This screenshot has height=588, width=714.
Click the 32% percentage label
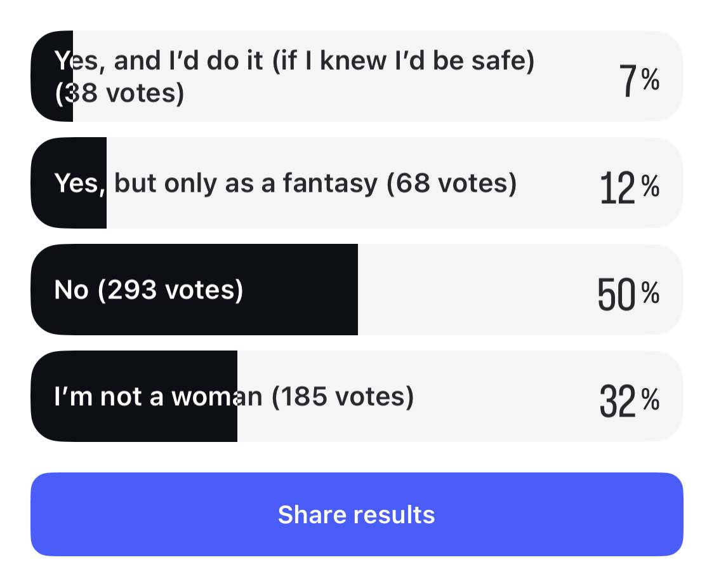pyautogui.click(x=630, y=401)
